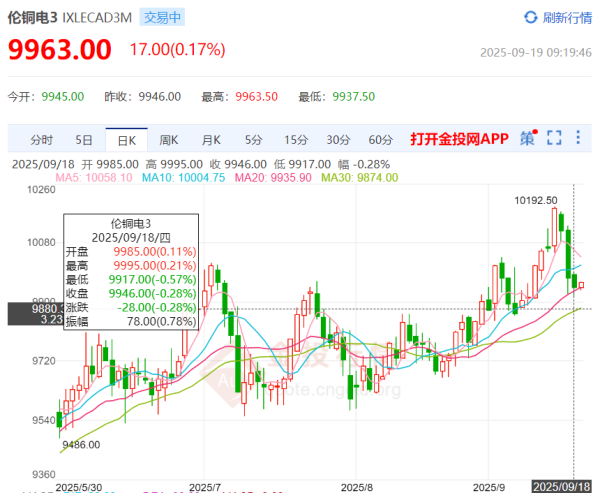Click the MA5: 10058.10 indicator label

[x=94, y=178]
